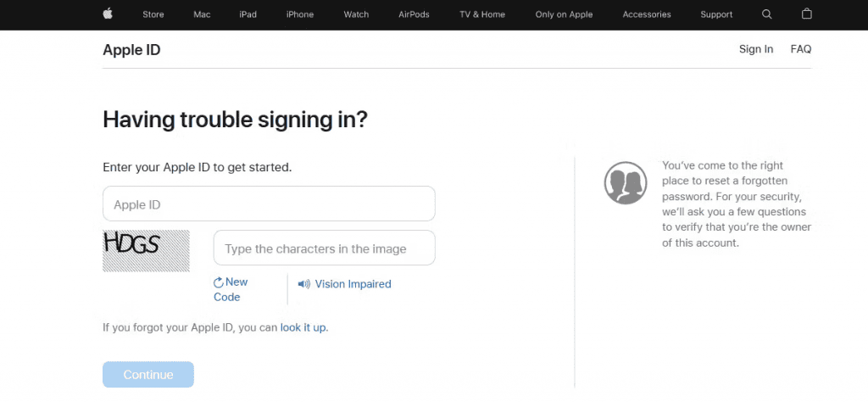The width and height of the screenshot is (868, 402).
Task: Click the two-person account avatar icon
Action: click(626, 182)
